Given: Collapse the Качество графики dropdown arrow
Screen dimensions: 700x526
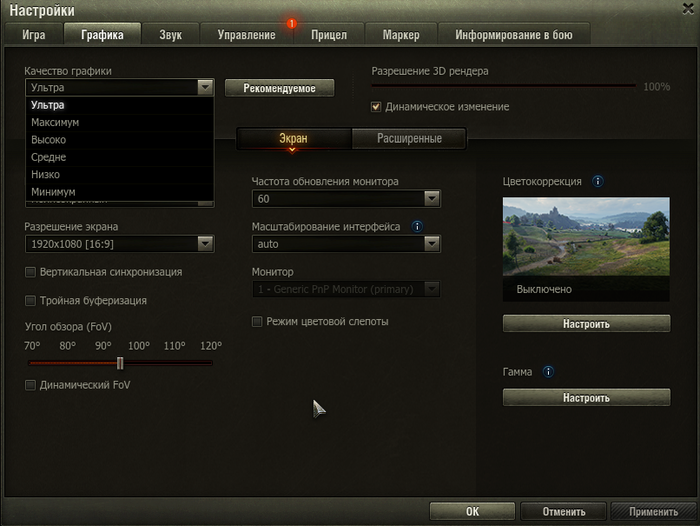Looking at the screenshot, I should [205, 87].
